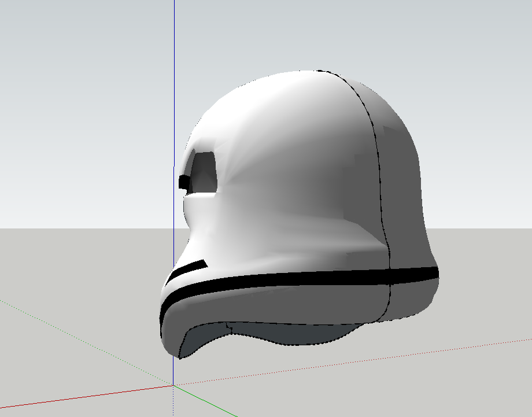The width and height of the screenshot is (532, 417).
Task: Click the small black block beside the visor
Action: [183, 182]
